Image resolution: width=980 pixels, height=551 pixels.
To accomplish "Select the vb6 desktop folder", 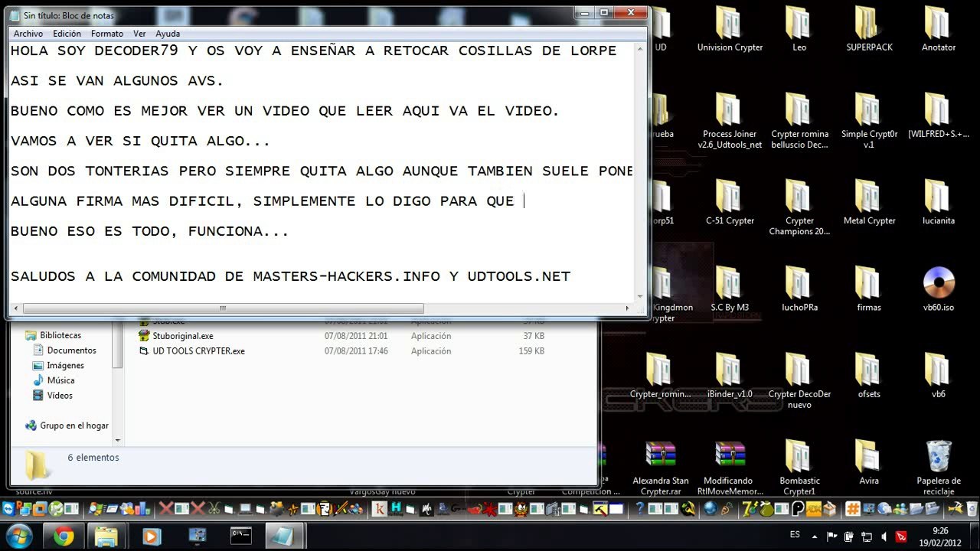I will coord(938,376).
